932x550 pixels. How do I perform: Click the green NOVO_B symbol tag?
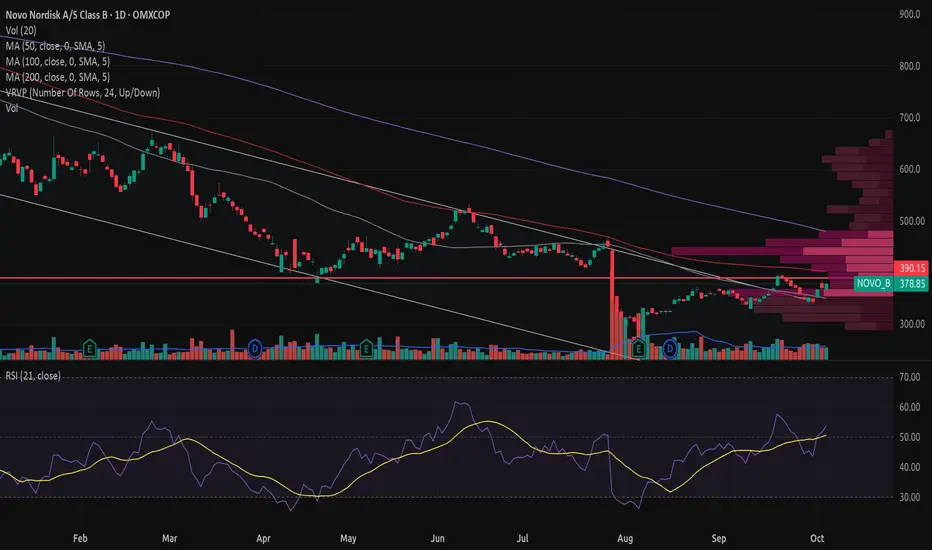click(873, 284)
